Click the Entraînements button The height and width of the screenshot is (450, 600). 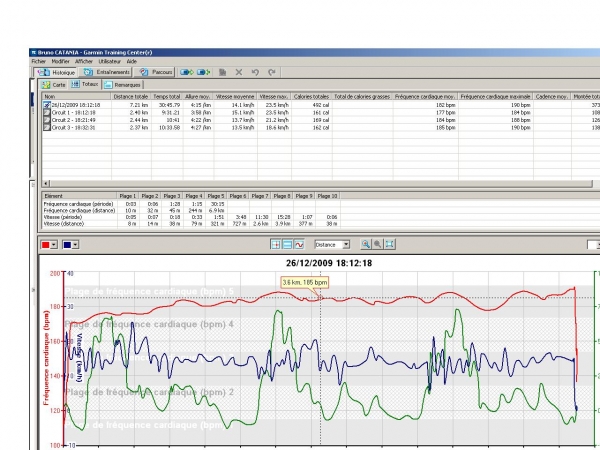click(x=107, y=72)
